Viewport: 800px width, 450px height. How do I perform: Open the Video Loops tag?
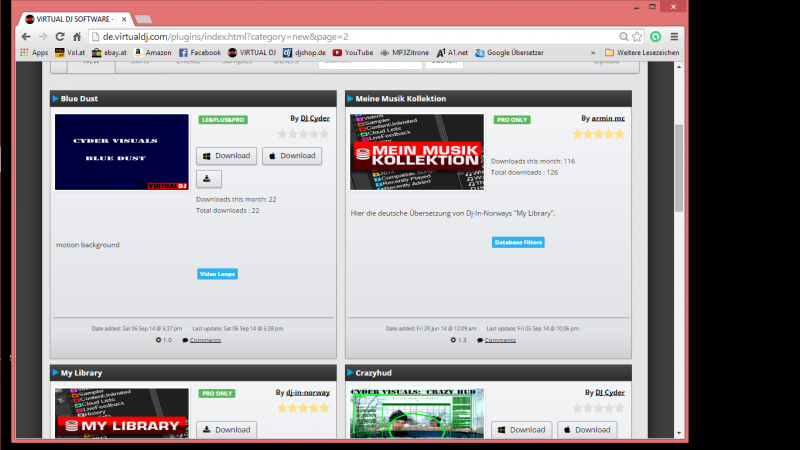click(x=217, y=274)
